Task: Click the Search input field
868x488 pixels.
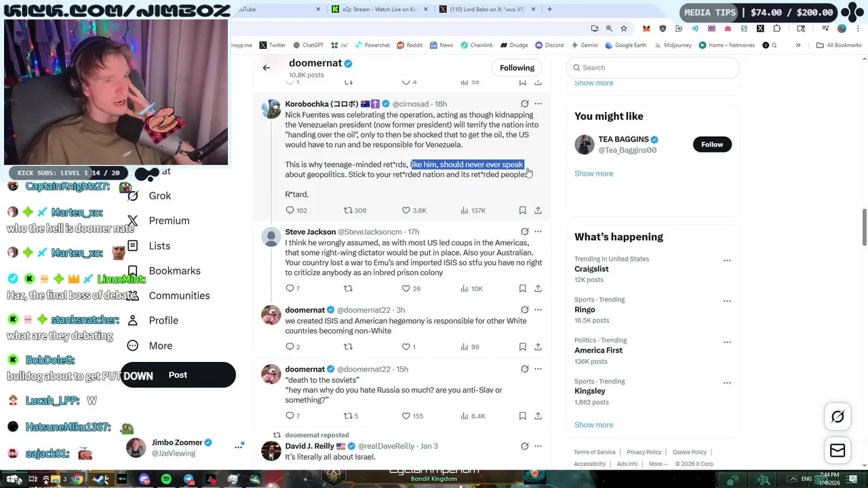Action: (652, 68)
